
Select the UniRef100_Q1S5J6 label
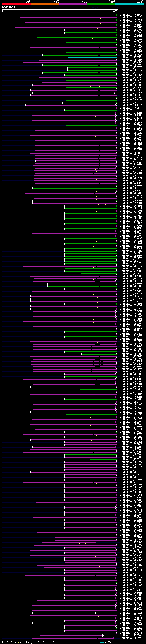coord(131,111)
